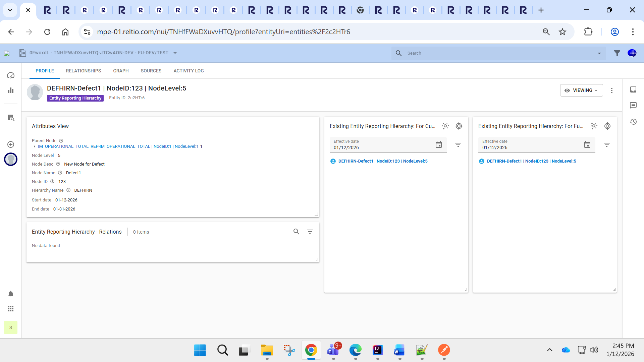The image size is (644, 362).
Task: Open the advanced search sidebar icon
Action: (11, 118)
